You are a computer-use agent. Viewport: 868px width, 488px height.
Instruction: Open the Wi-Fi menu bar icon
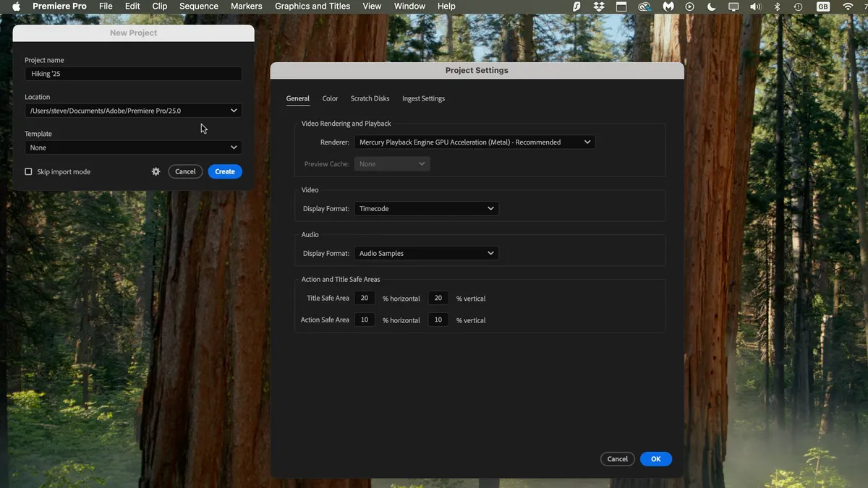[x=847, y=7]
